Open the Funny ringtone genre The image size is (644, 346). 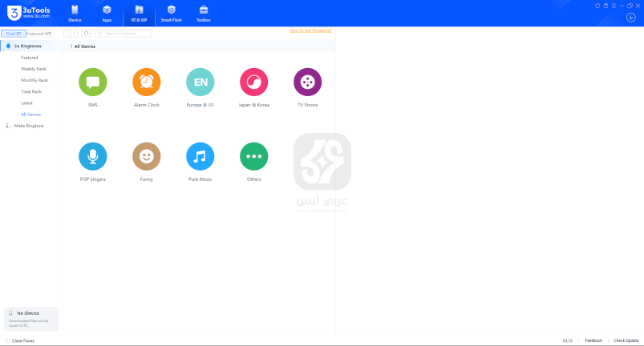coord(147,156)
